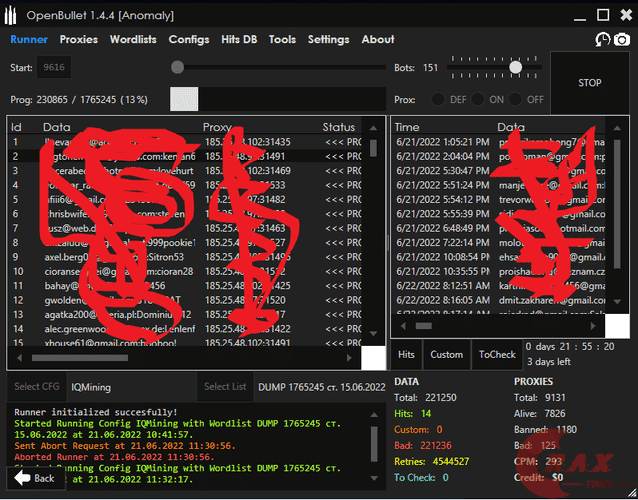Click the Status column header
This screenshot has height=500, width=638.
point(339,127)
